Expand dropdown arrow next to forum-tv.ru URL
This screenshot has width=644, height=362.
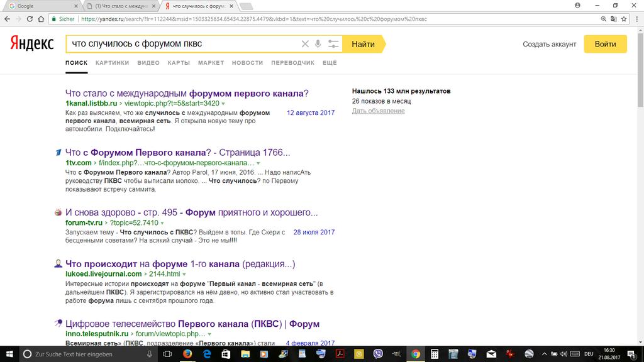pos(162,223)
